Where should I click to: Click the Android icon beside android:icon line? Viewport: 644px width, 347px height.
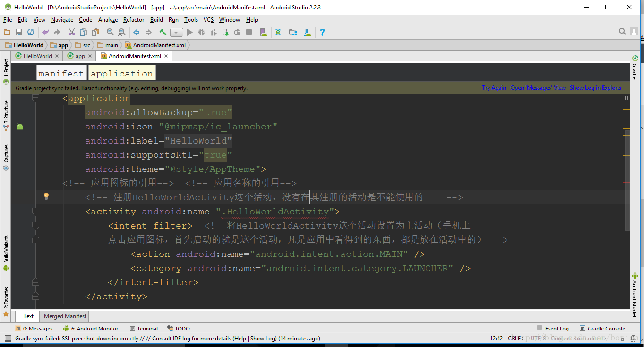click(x=20, y=127)
